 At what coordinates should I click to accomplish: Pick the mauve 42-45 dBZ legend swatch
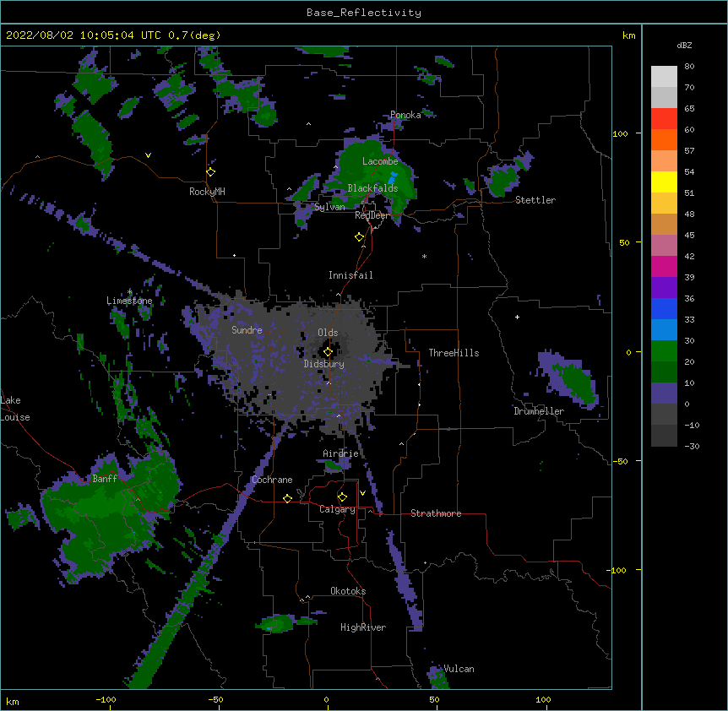coord(664,246)
